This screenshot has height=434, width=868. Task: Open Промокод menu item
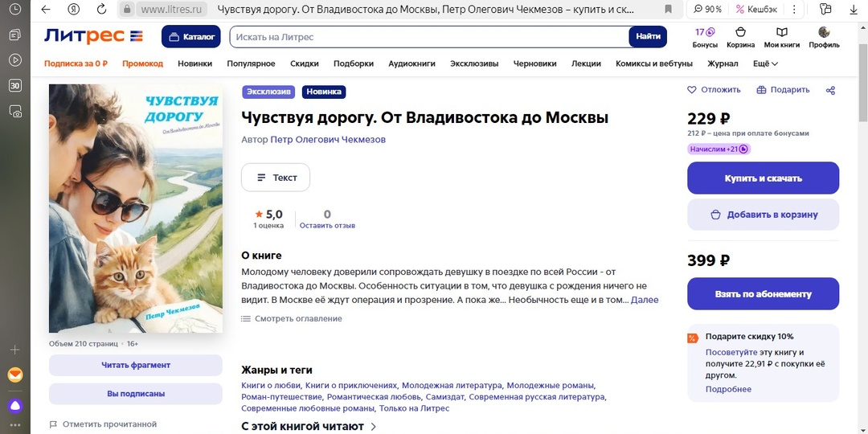tap(143, 63)
